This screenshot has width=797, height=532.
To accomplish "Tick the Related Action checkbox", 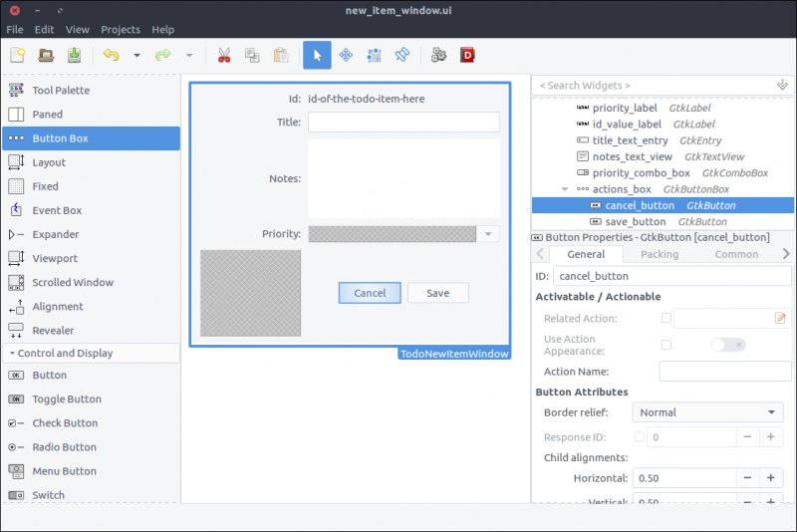I will click(x=666, y=319).
